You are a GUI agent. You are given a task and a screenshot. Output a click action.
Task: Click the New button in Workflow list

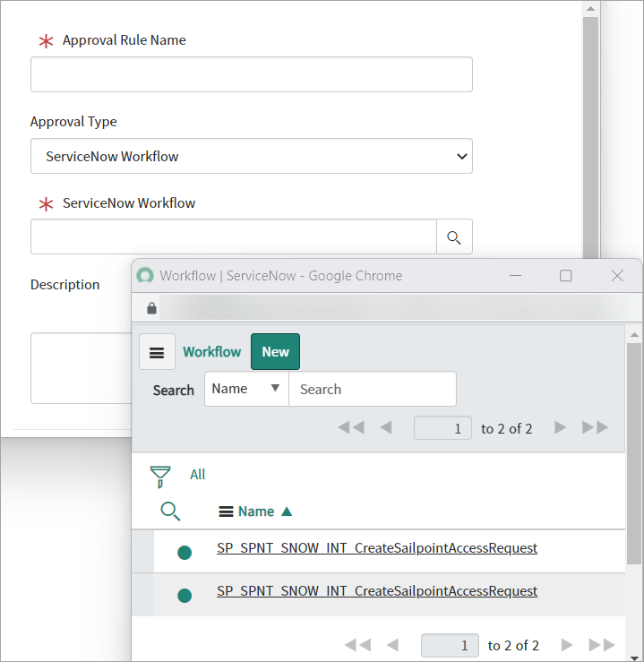click(x=276, y=352)
